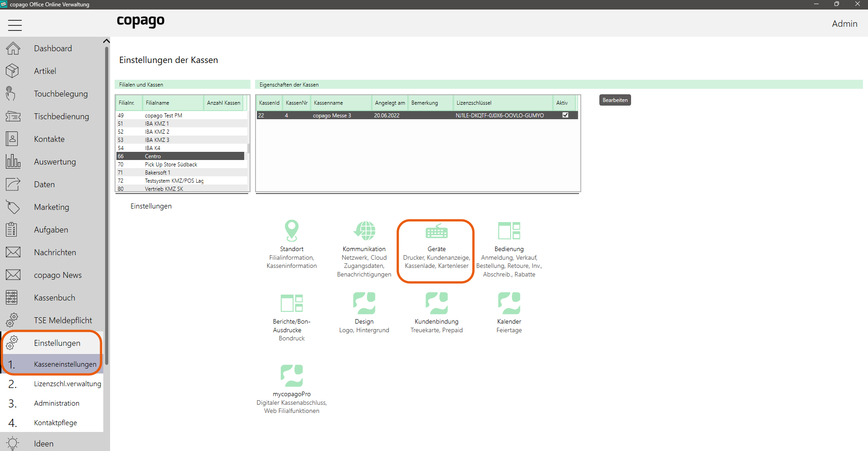
Task: Click the Kontakte address book icon
Action: (x=12, y=139)
